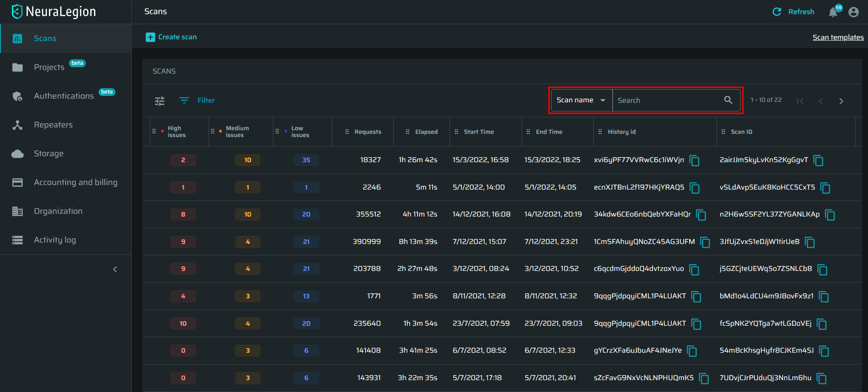Copy history id 1CmSFAhuyQNoZC45AG3UFM

pos(706,242)
